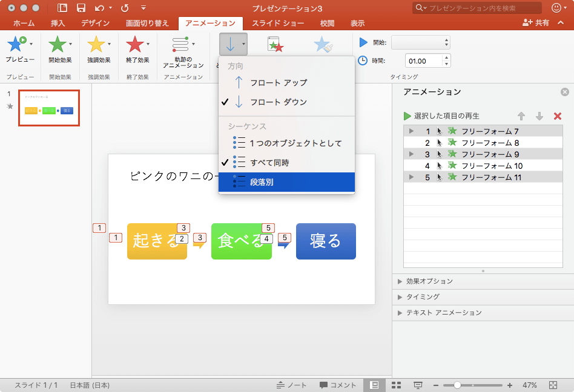Click the zoom slider handle
The height and width of the screenshot is (392, 574).
(457, 385)
